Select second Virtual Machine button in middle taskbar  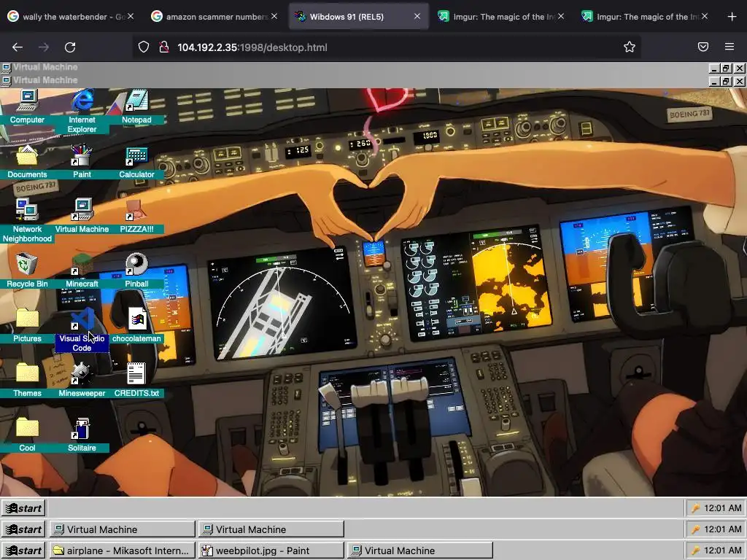(x=271, y=529)
